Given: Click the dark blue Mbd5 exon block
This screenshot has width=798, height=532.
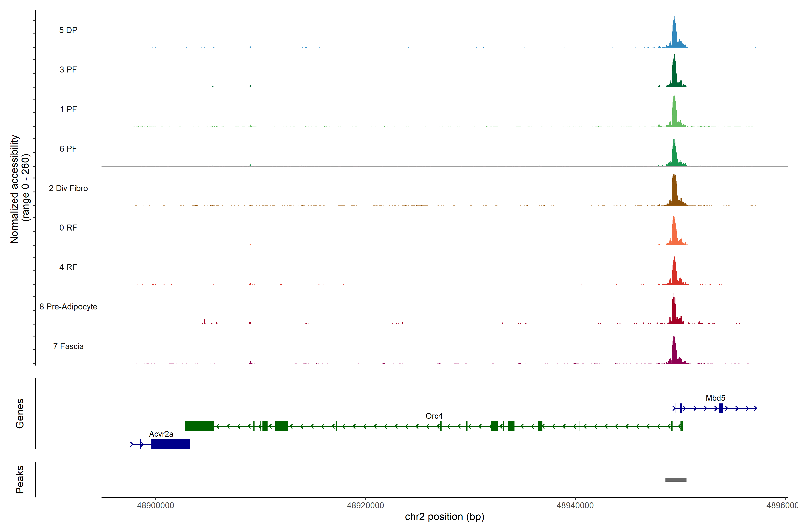Looking at the screenshot, I should point(721,408).
